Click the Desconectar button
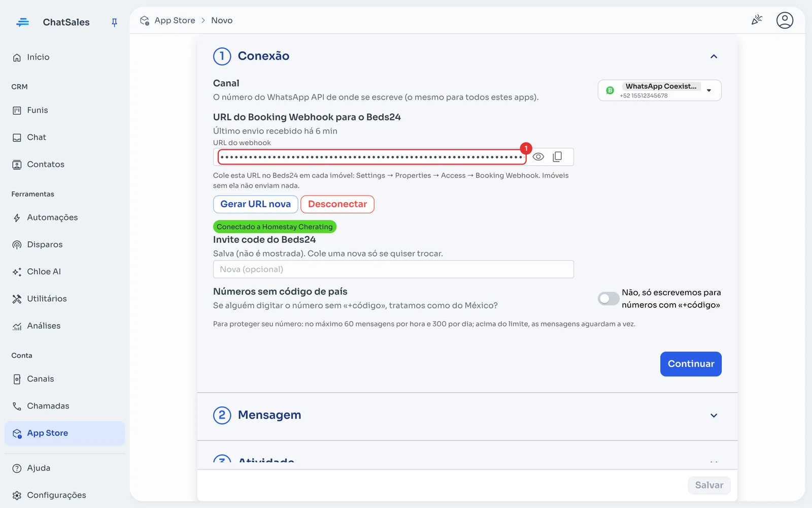Image resolution: width=812 pixels, height=508 pixels. (337, 204)
